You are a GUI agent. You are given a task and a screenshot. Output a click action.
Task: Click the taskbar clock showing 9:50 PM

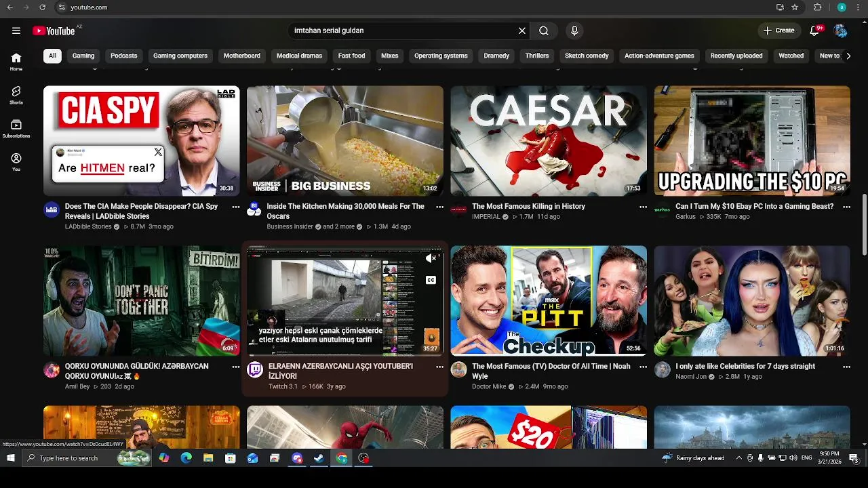tap(829, 457)
